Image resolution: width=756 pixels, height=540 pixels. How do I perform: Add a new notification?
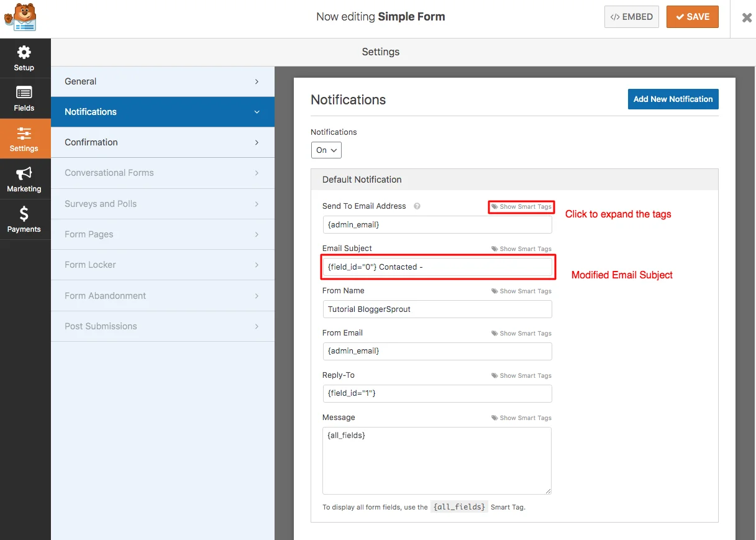(673, 99)
